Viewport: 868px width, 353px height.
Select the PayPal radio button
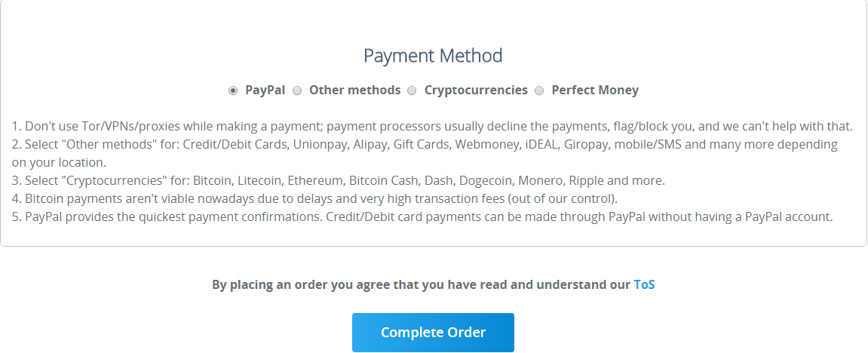tap(233, 91)
